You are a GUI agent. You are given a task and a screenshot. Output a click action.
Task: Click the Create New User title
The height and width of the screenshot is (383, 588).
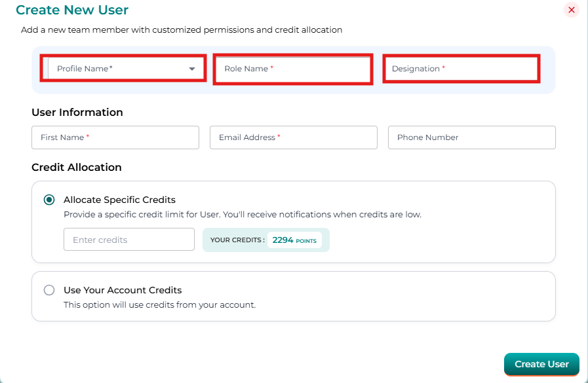click(72, 10)
